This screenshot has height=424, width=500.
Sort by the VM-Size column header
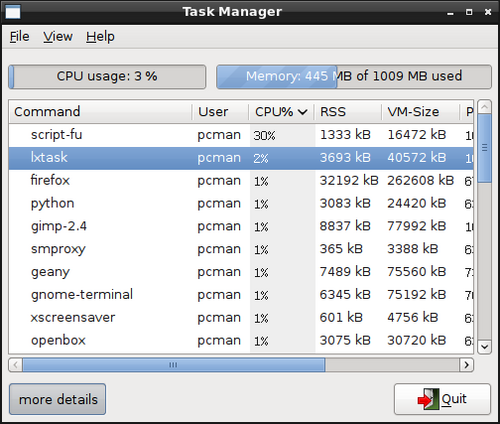(420, 112)
